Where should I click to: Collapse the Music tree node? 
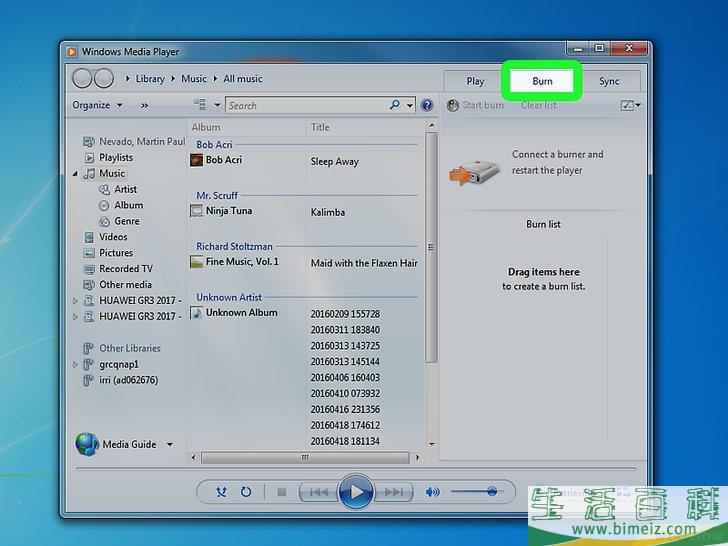(75, 174)
